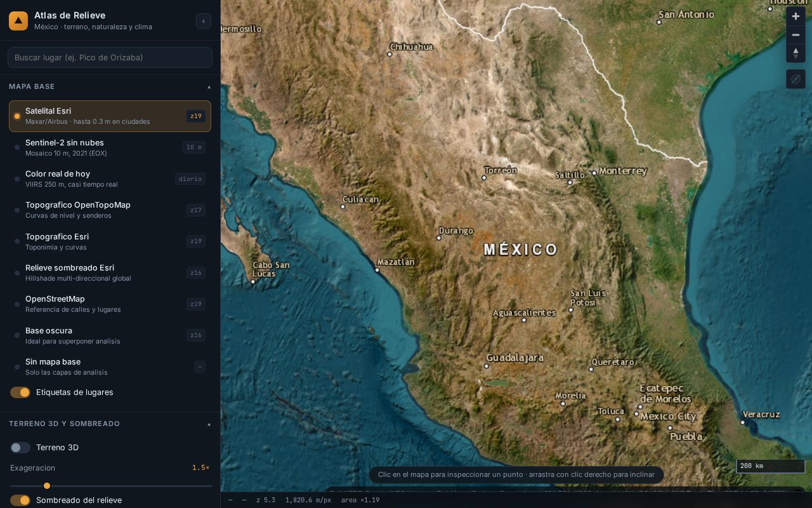
Task: Select the Sin mapa base option
Action: point(110,367)
